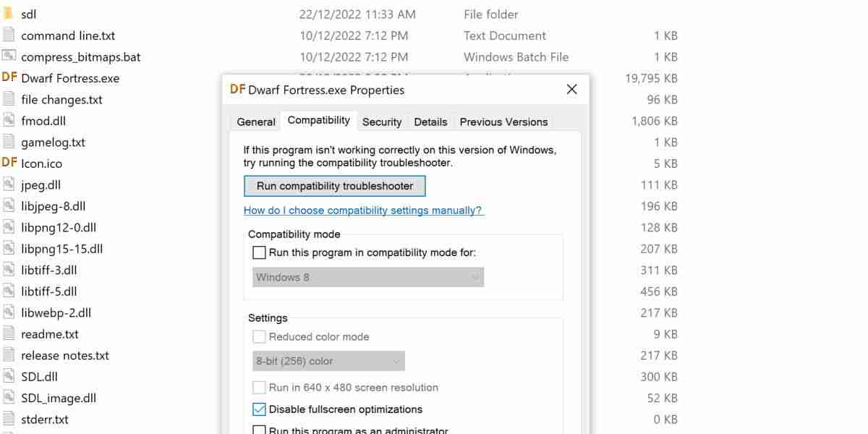This screenshot has width=868, height=434.
Task: Click the DF icon in the Properties title bar
Action: [237, 89]
